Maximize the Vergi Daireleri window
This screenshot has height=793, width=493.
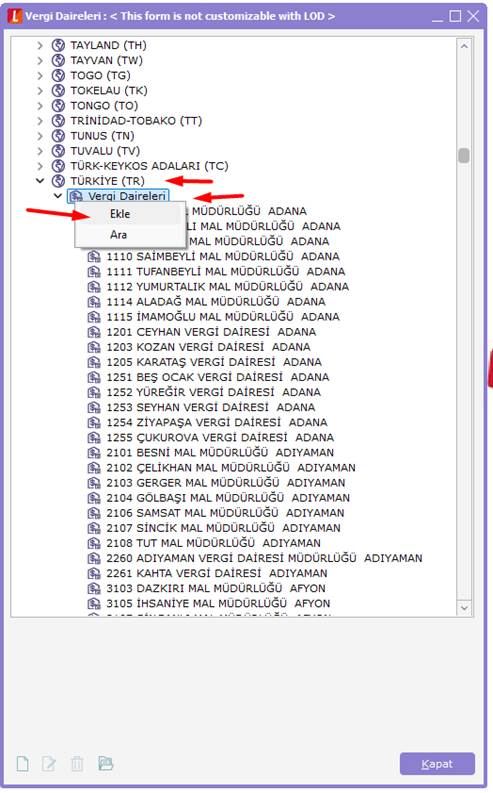[455, 16]
